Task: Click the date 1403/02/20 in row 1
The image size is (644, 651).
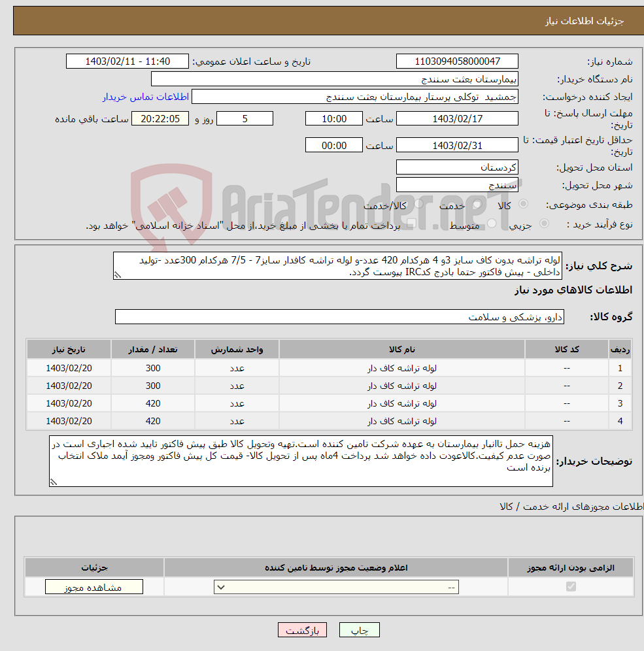Action: click(x=69, y=368)
